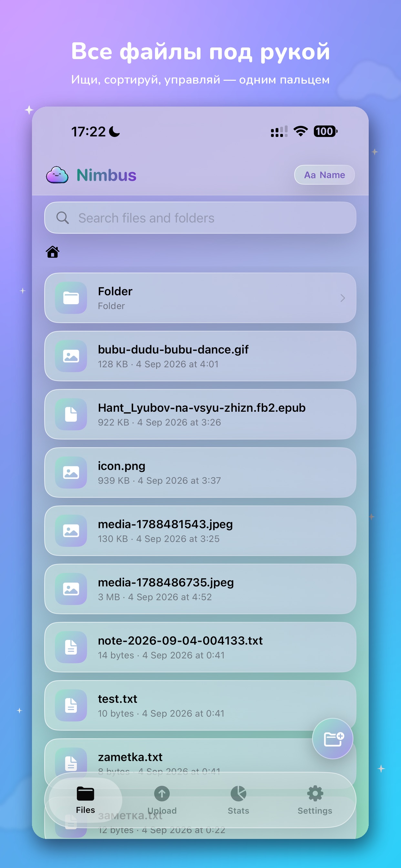This screenshot has height=868, width=401.
Task: Switch to the Files tab
Action: [x=85, y=800]
